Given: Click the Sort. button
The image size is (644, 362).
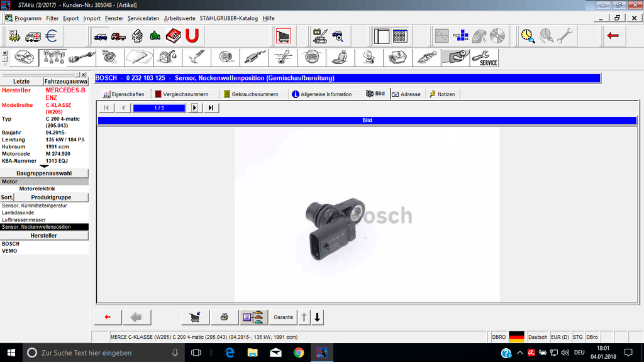Looking at the screenshot, I should (7, 197).
